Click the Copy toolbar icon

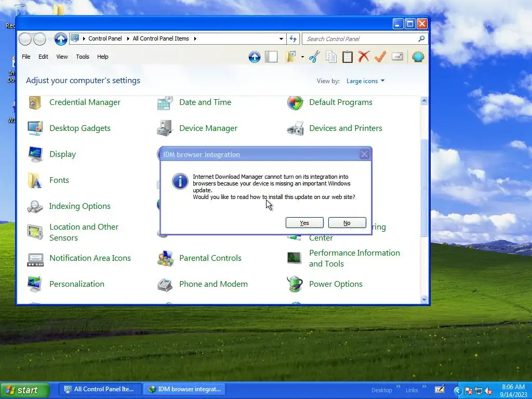pos(331,57)
